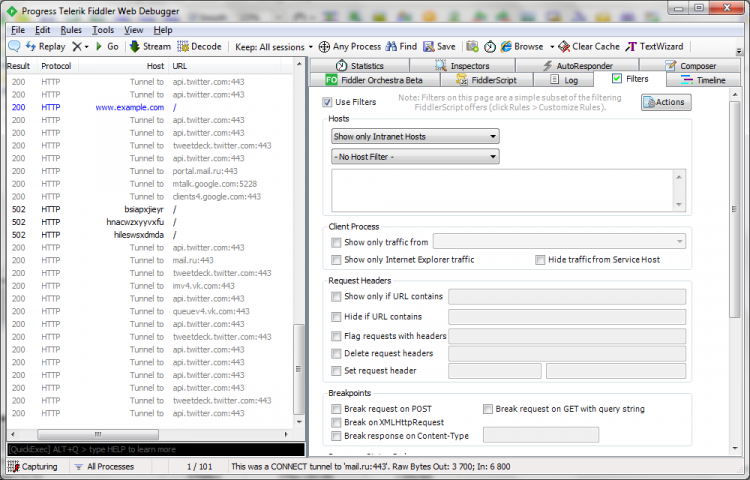Screen dimensions: 750x480
Task: Click the toolbar overflow arrow at far right
Action: coord(739,50)
